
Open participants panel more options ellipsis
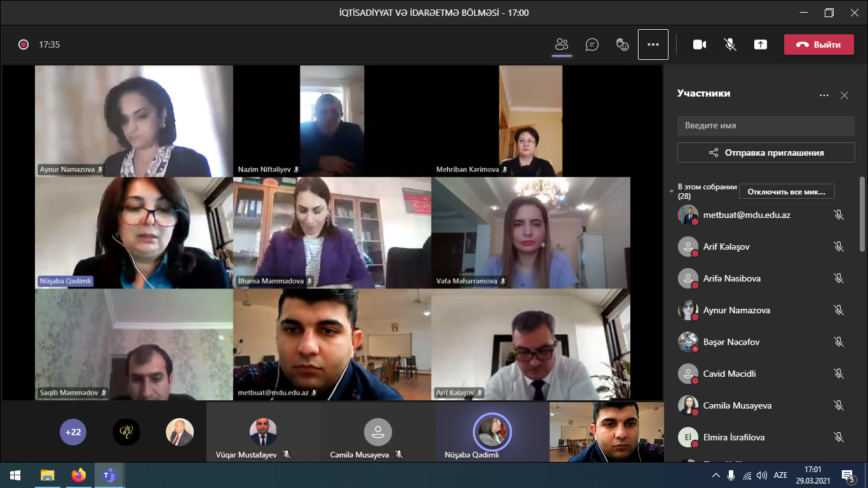824,95
